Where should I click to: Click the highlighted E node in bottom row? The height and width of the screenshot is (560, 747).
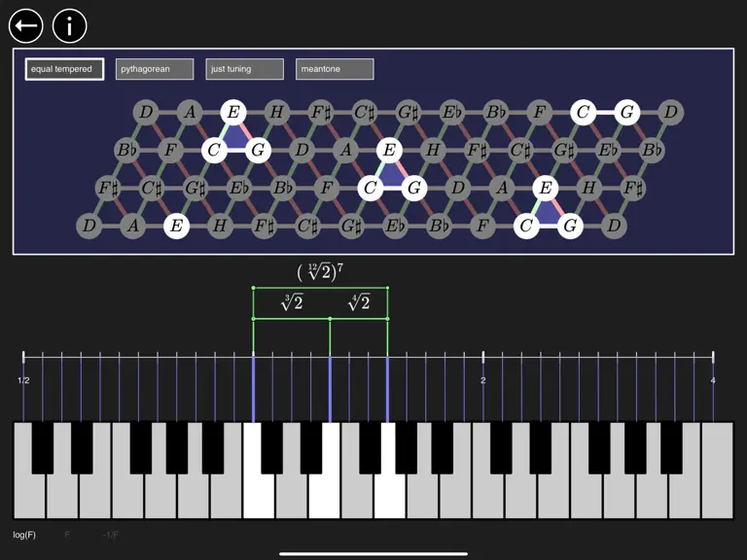pyautogui.click(x=176, y=226)
